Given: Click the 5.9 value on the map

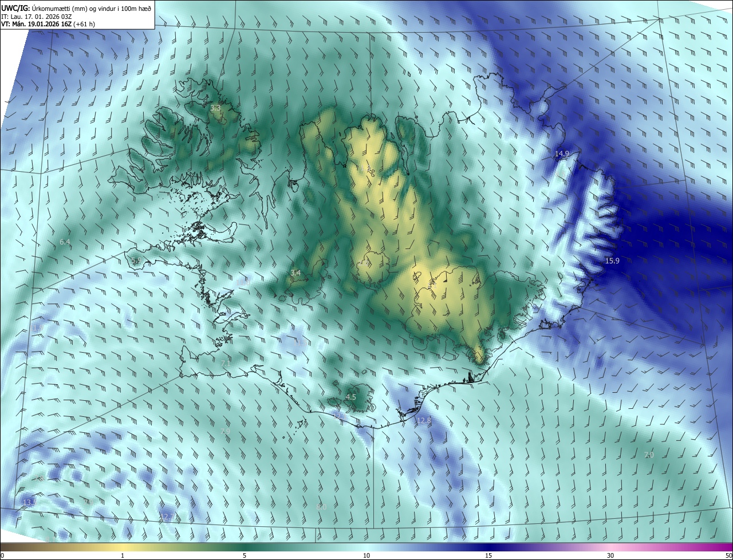Looking at the screenshot, I should [x=136, y=261].
